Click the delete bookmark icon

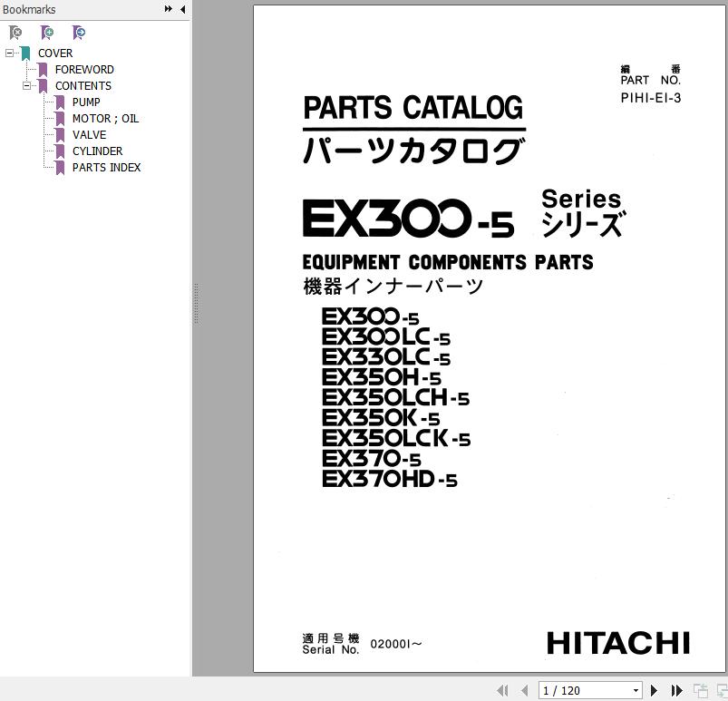[x=15, y=33]
